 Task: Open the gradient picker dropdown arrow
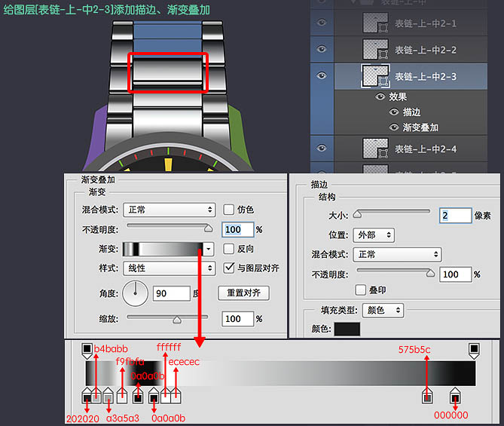tap(209, 249)
